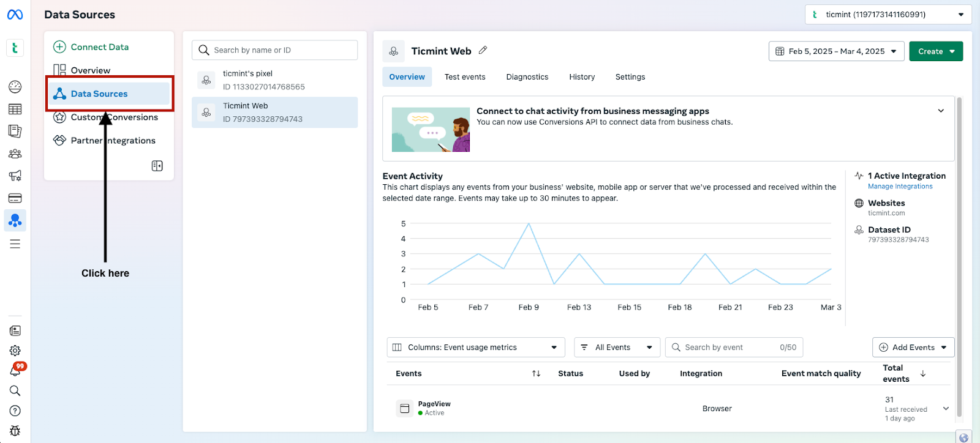Click the Integration column header
This screenshot has width=980, height=443.
click(x=701, y=373)
